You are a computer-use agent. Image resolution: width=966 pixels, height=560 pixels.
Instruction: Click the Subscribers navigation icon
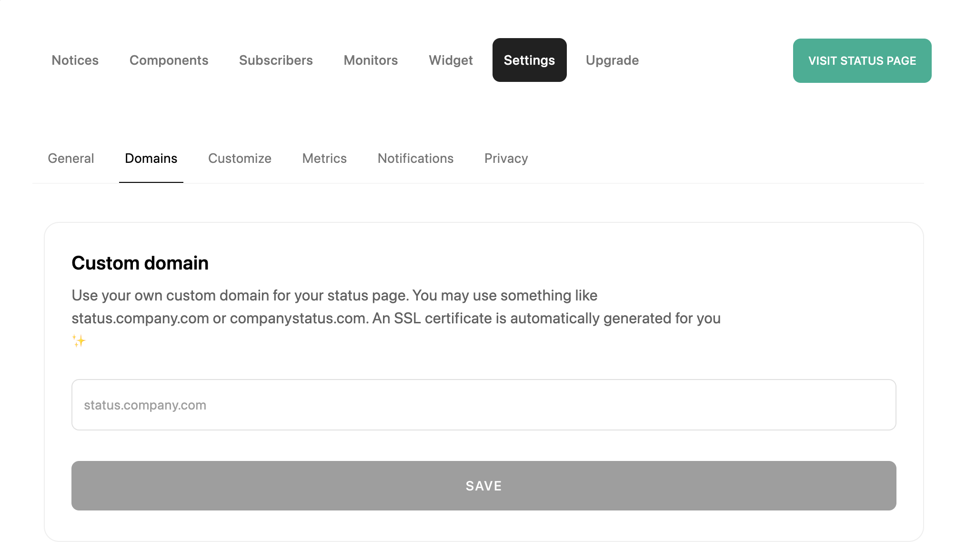(x=276, y=60)
